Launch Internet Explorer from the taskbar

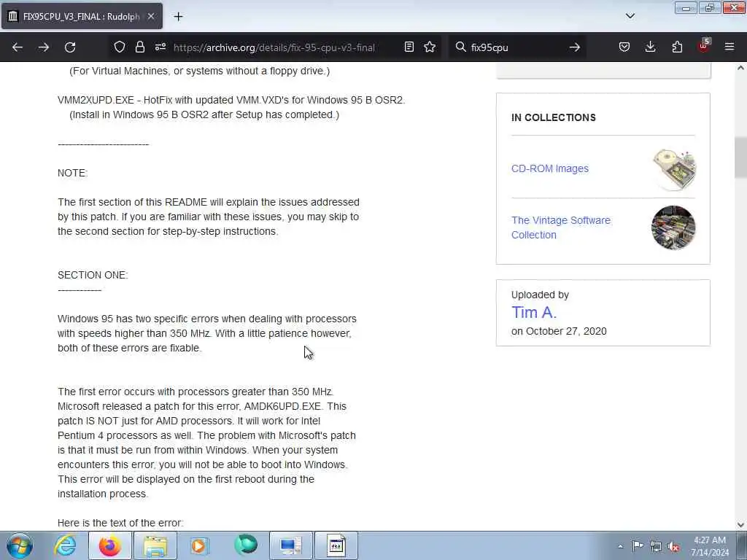65,545
